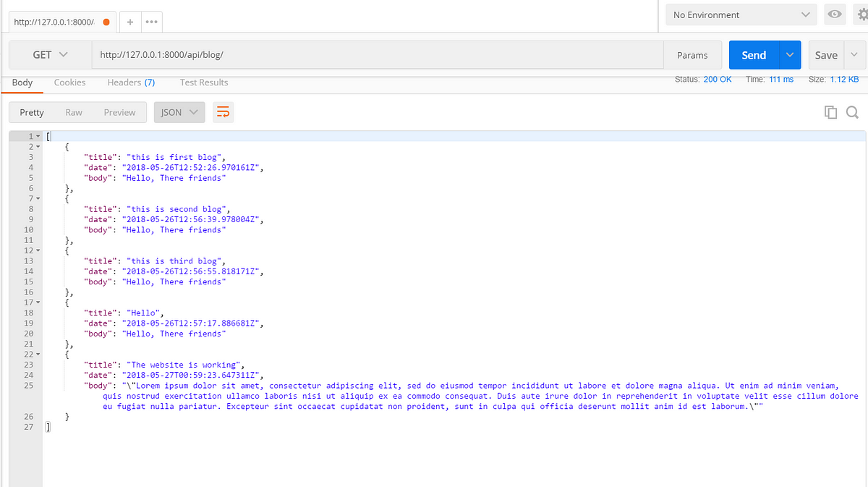Open the JSON format dropdown
Image resolution: width=868 pixels, height=487 pixels.
click(x=179, y=112)
